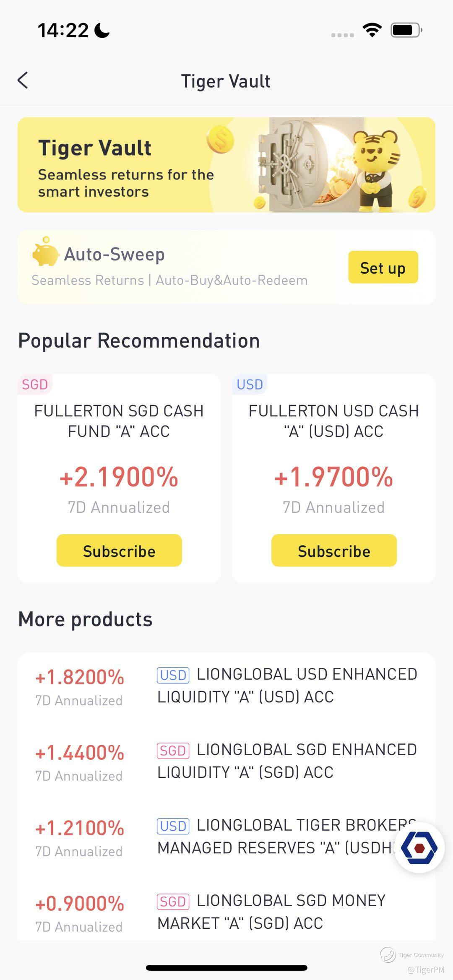Subscribe to Fullerton SGD Cash Fund
The image size is (453, 980).
tap(119, 551)
